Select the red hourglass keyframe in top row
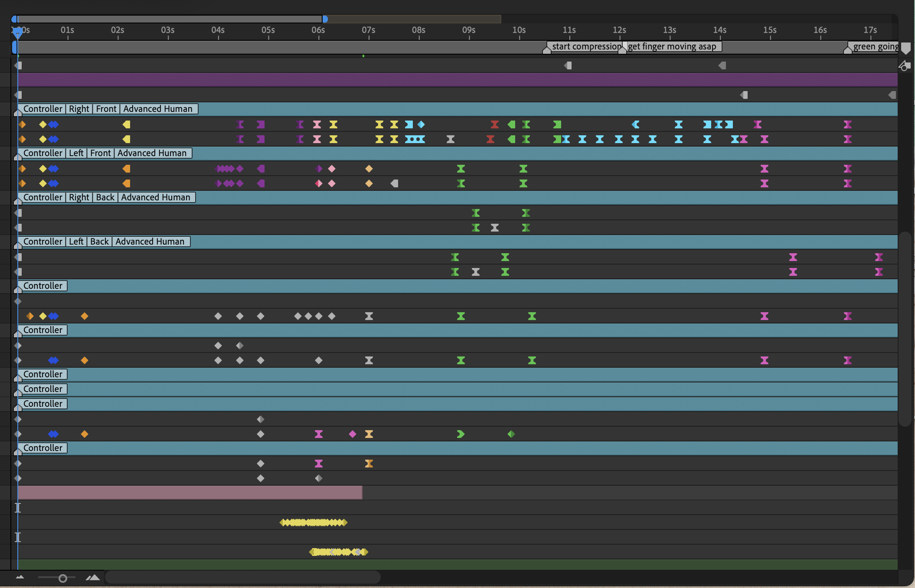This screenshot has width=915, height=588. click(x=494, y=124)
